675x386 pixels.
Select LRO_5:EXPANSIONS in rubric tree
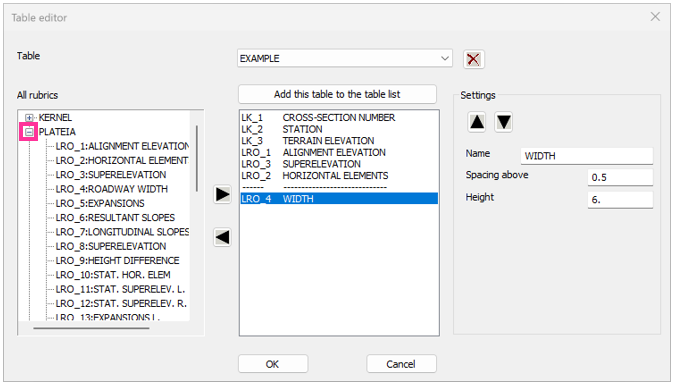(100, 203)
